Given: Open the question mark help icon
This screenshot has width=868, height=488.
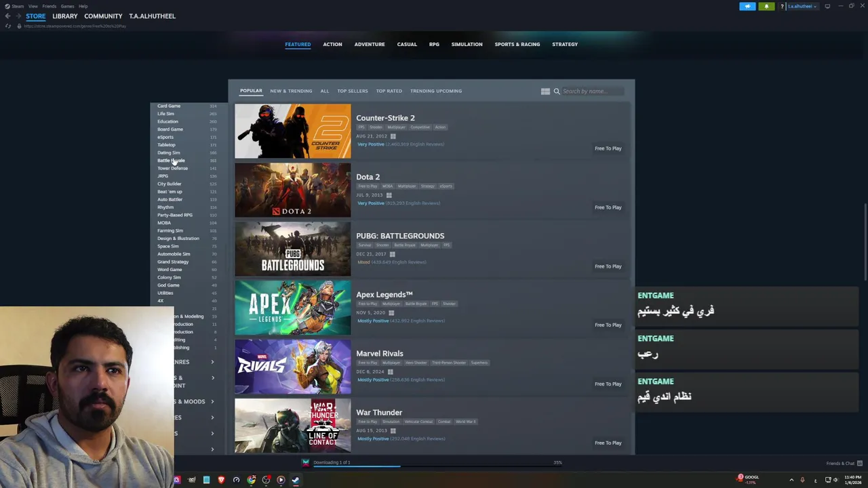Looking at the screenshot, I should (x=782, y=6).
